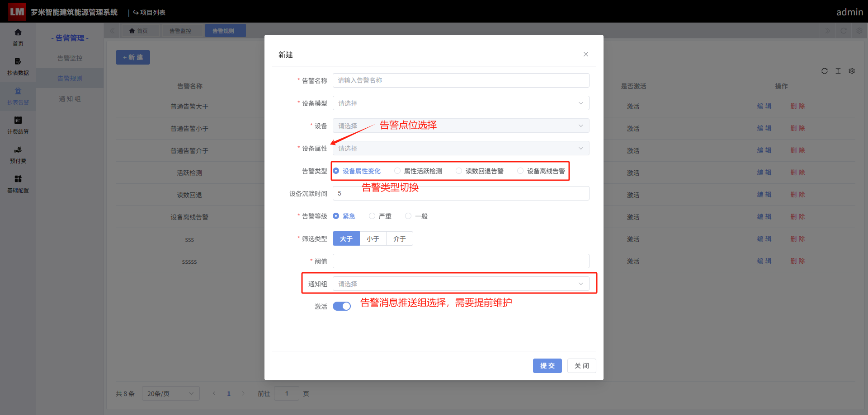Open the table column settings gear icon
Image resolution: width=868 pixels, height=415 pixels.
pyautogui.click(x=852, y=71)
